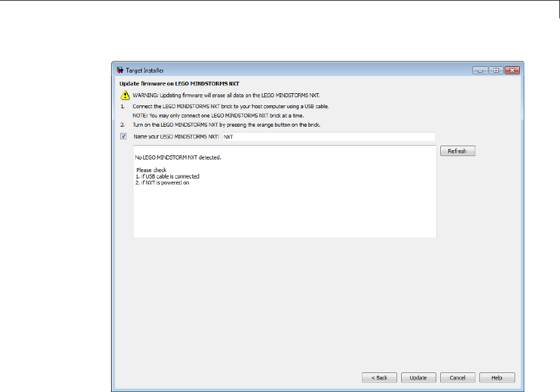Viewport: 560px width, 392px height.
Task: Click the 'Please check' text
Action: (151, 170)
